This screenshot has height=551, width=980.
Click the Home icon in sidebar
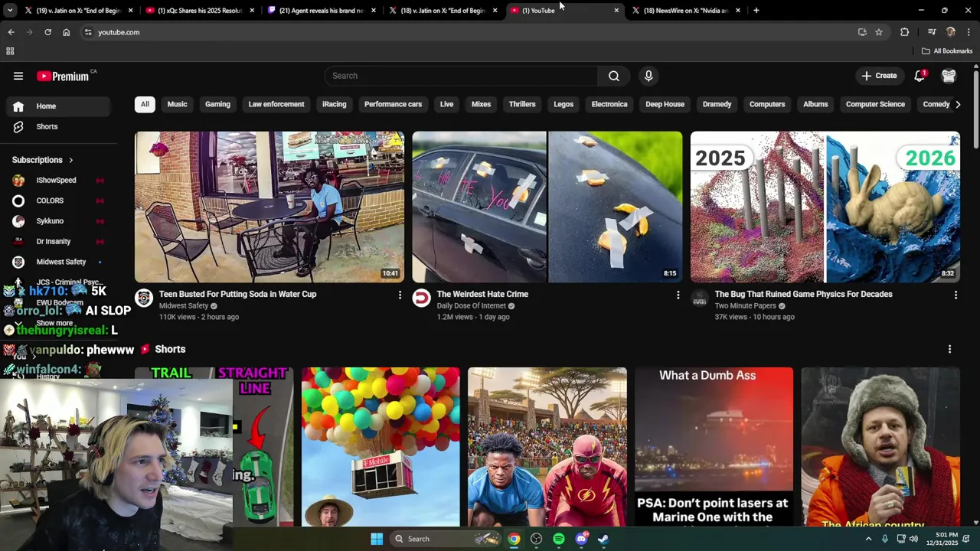coord(18,106)
